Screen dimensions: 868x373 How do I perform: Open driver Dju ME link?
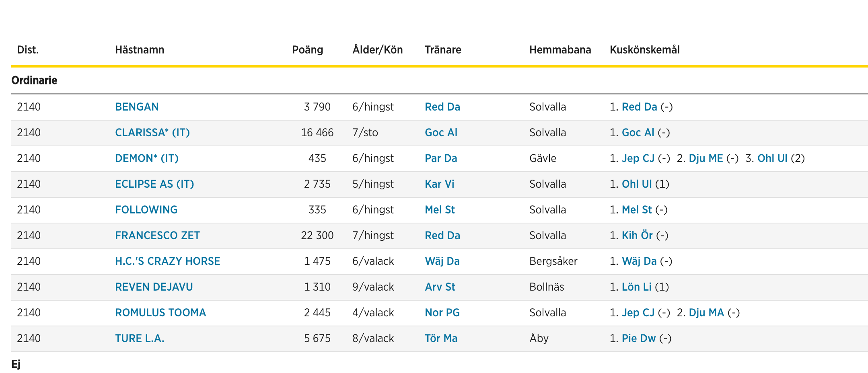click(706, 158)
